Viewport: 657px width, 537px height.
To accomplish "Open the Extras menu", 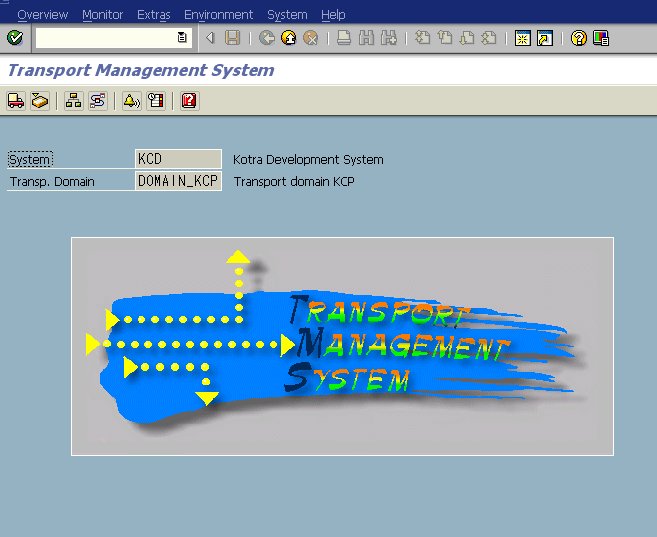I will coord(154,15).
